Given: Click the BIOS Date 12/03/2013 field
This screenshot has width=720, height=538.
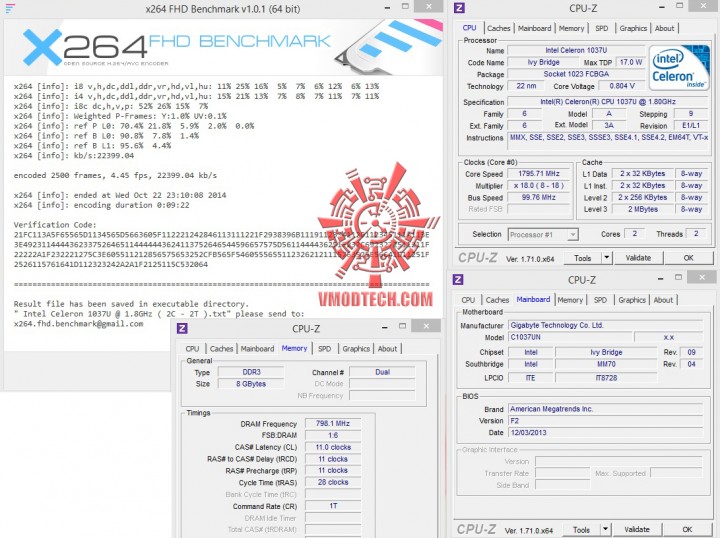Looking at the screenshot, I should tap(606, 432).
